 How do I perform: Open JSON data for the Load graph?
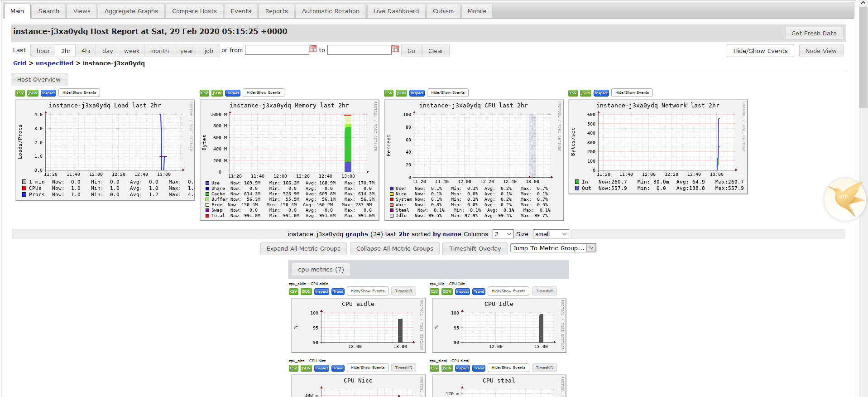coord(33,93)
